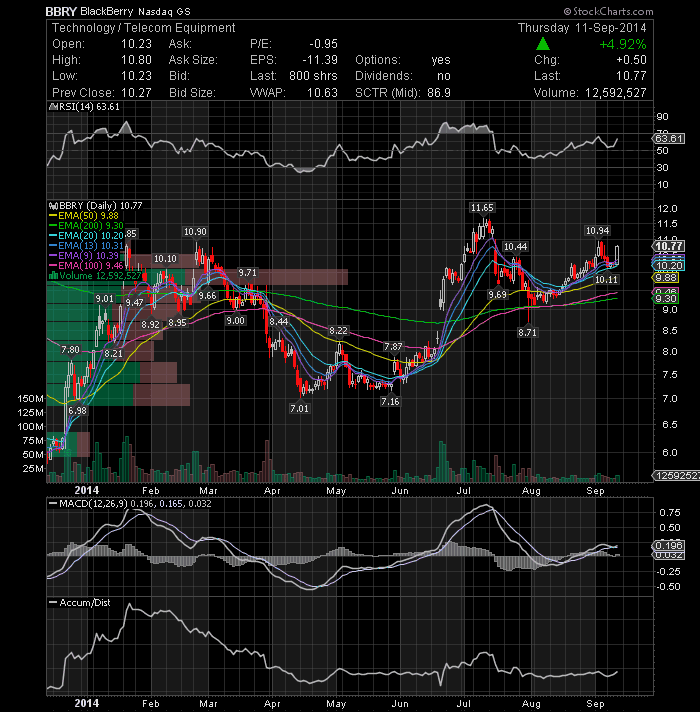Click the Open value 10.23

136,44
